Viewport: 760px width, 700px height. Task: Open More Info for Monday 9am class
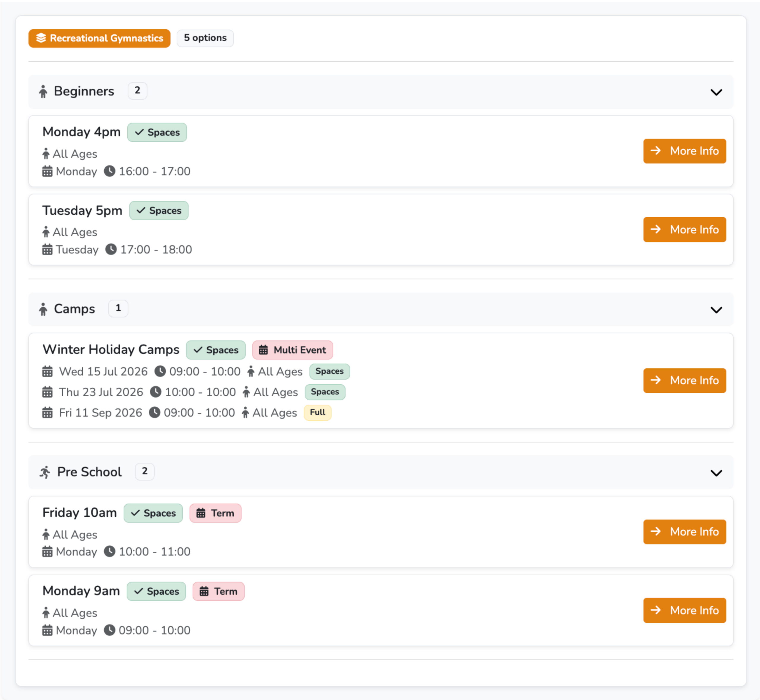tap(684, 610)
